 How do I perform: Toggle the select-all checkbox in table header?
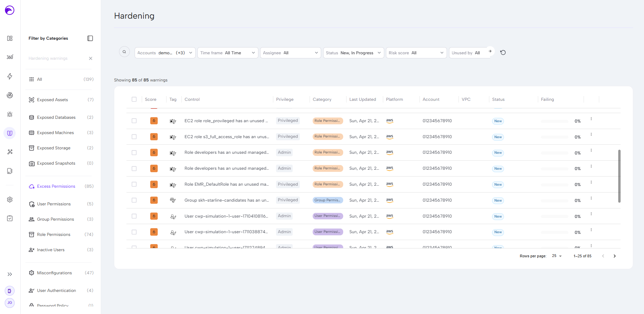pyautogui.click(x=134, y=99)
